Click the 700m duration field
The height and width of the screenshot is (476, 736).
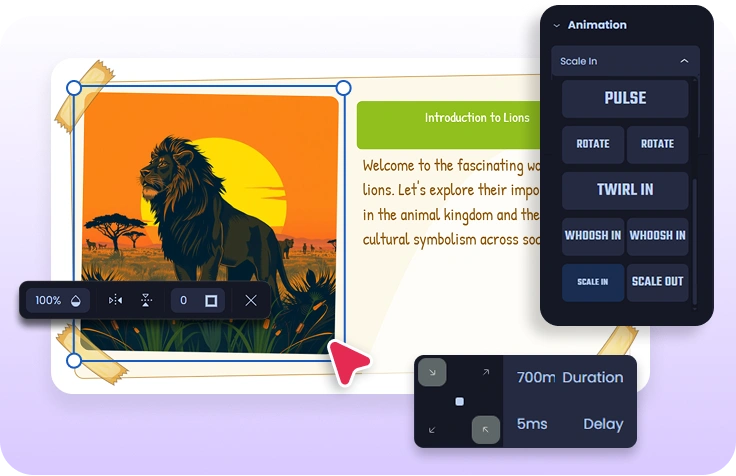coord(535,377)
